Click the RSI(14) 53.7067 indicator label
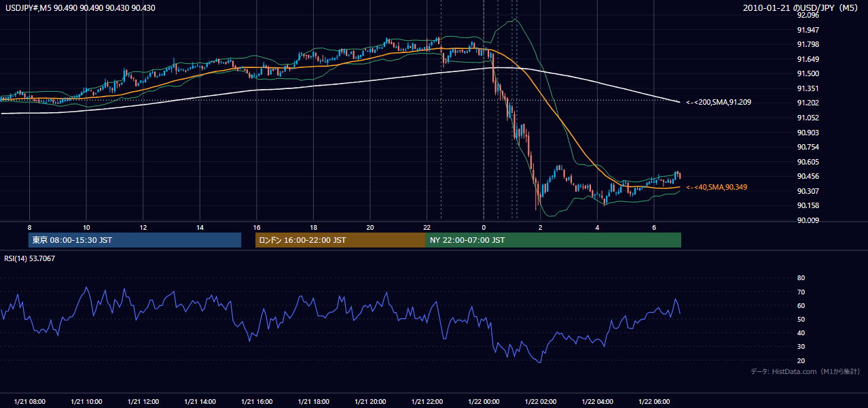The width and height of the screenshot is (868, 408). tap(30, 258)
